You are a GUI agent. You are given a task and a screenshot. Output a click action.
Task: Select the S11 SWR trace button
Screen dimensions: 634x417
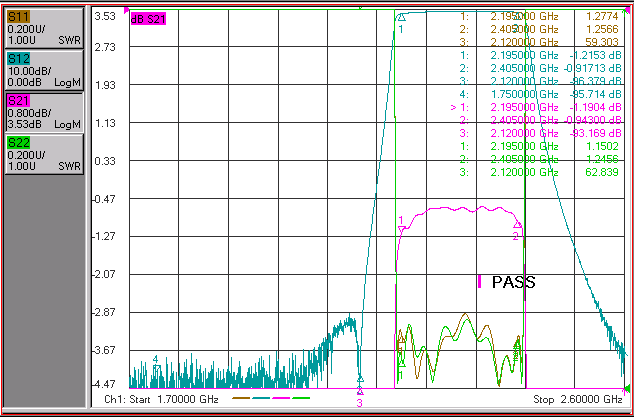[44, 29]
